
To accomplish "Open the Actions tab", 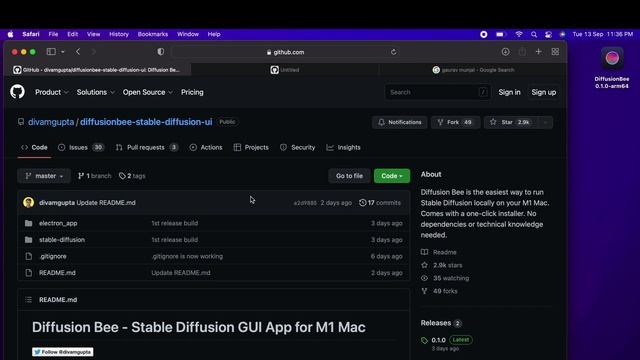I will coord(206,147).
